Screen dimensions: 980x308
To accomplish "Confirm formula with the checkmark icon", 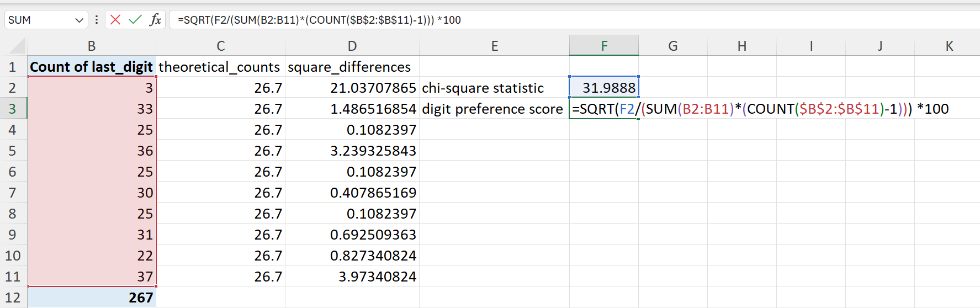I will pos(135,20).
